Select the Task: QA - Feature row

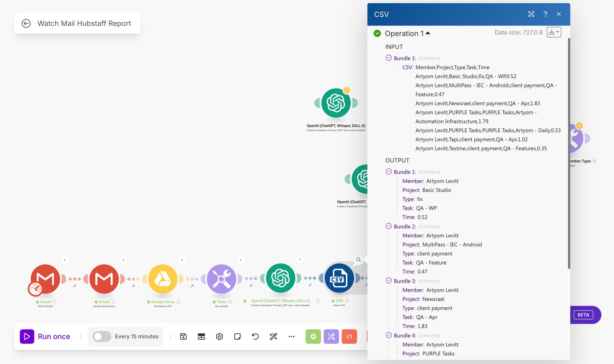424,263
